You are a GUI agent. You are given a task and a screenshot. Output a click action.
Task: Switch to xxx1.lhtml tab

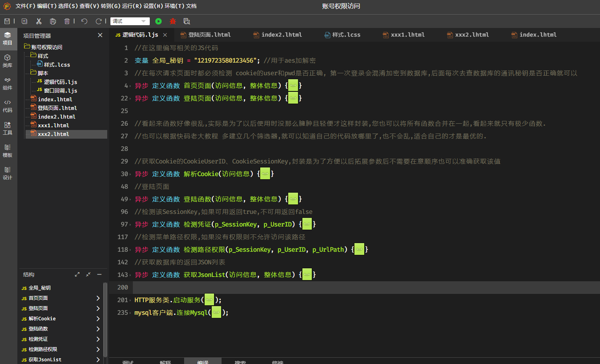pyautogui.click(x=404, y=35)
